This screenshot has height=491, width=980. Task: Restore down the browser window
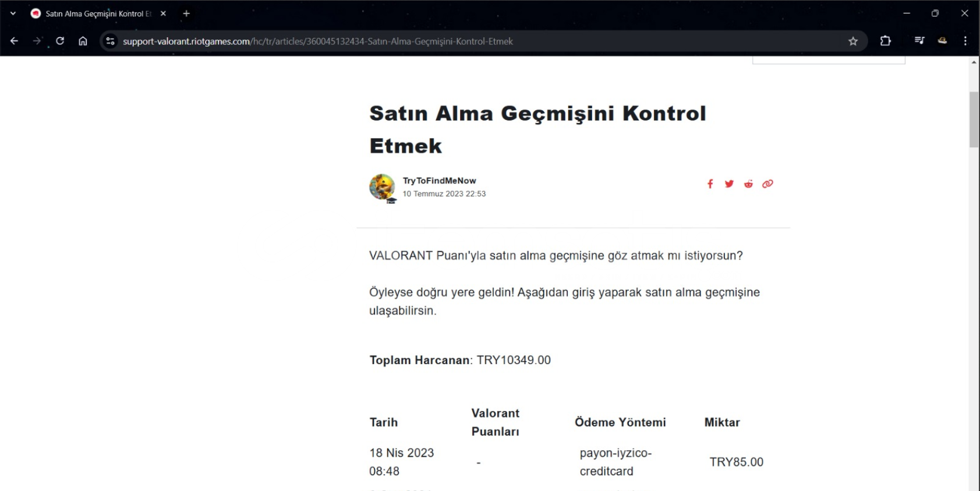[935, 13]
